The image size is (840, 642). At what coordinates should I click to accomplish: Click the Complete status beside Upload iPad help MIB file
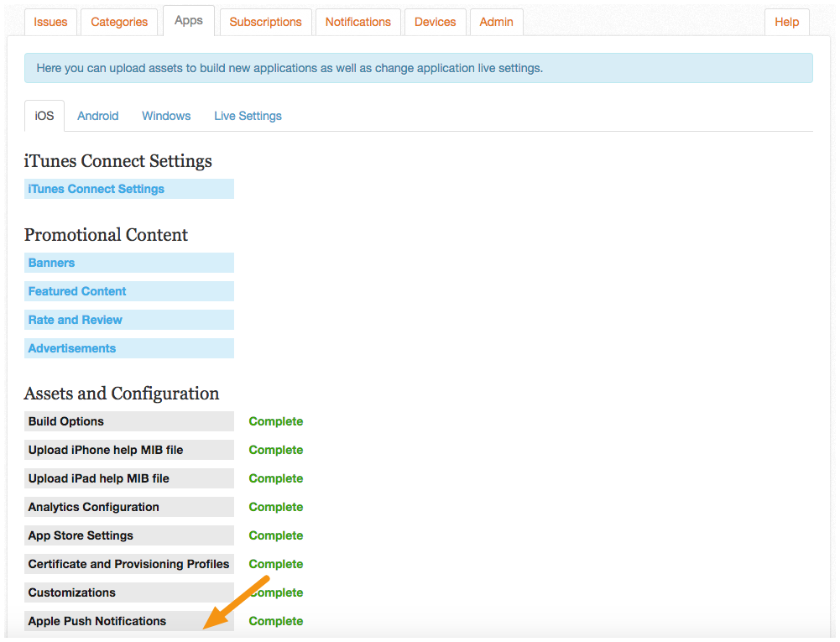276,478
